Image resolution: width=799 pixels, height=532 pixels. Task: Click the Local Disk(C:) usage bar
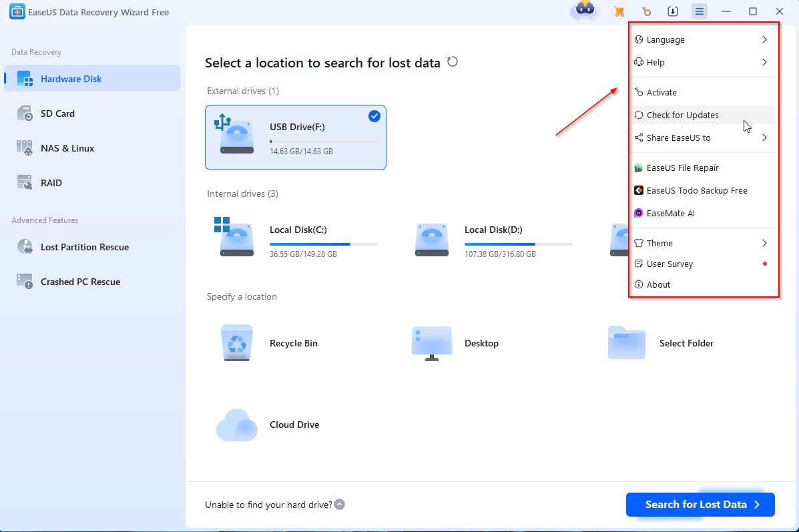tap(324, 244)
